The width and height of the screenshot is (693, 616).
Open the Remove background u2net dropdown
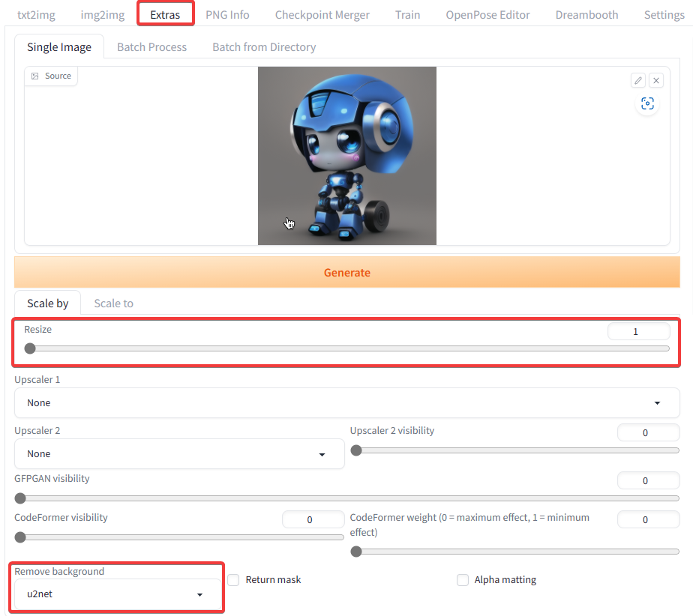click(118, 594)
